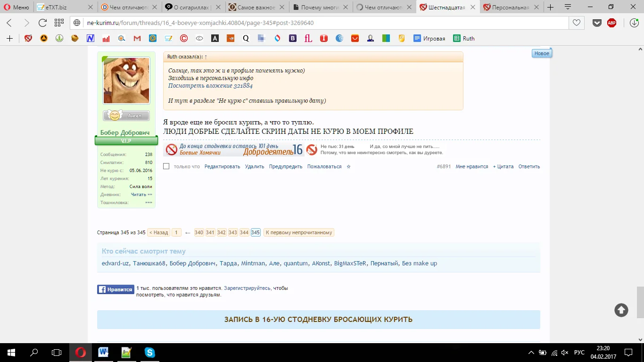Click the Редактировать link
The image size is (644, 362).
pyautogui.click(x=222, y=166)
